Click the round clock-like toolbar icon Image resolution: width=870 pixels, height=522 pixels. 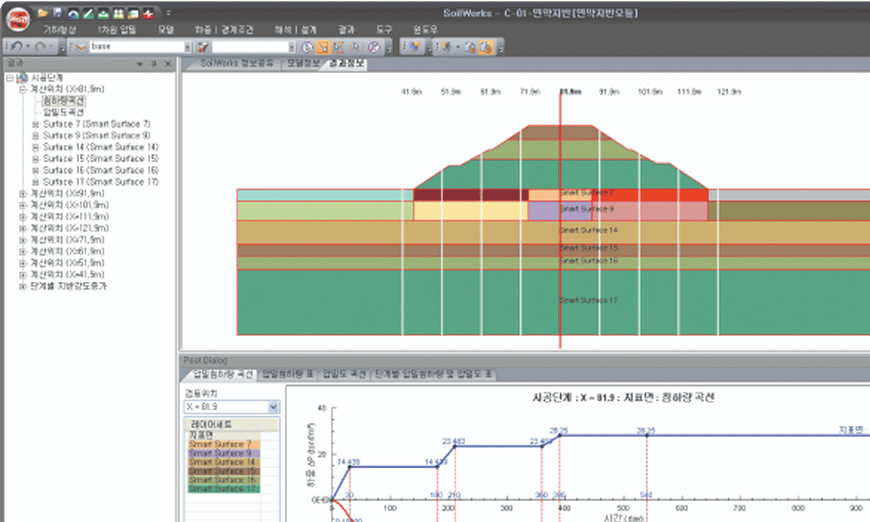pos(307,47)
